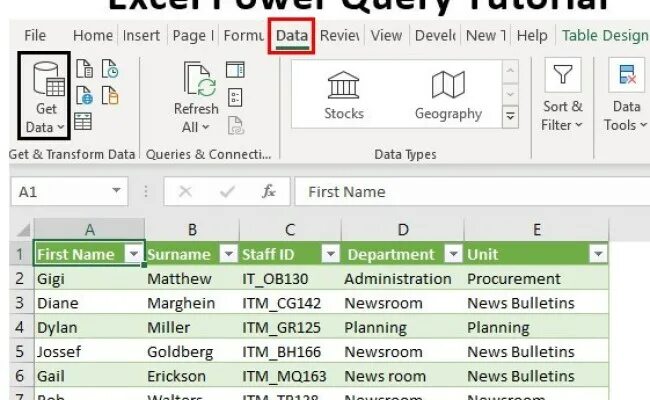Screen dimensions: 650x400
Task: Click the formula bar Enter checkmark
Action: [x=227, y=192]
